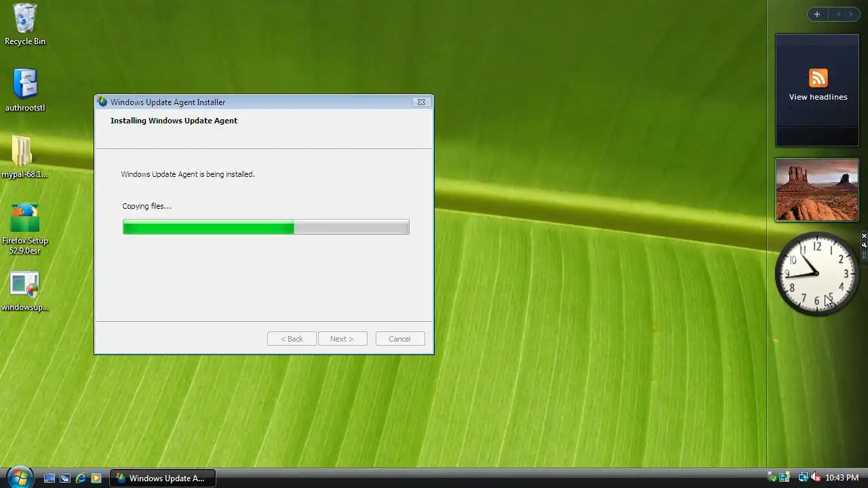868x488 pixels.
Task: Open the network connection tray icon
Action: 803,478
